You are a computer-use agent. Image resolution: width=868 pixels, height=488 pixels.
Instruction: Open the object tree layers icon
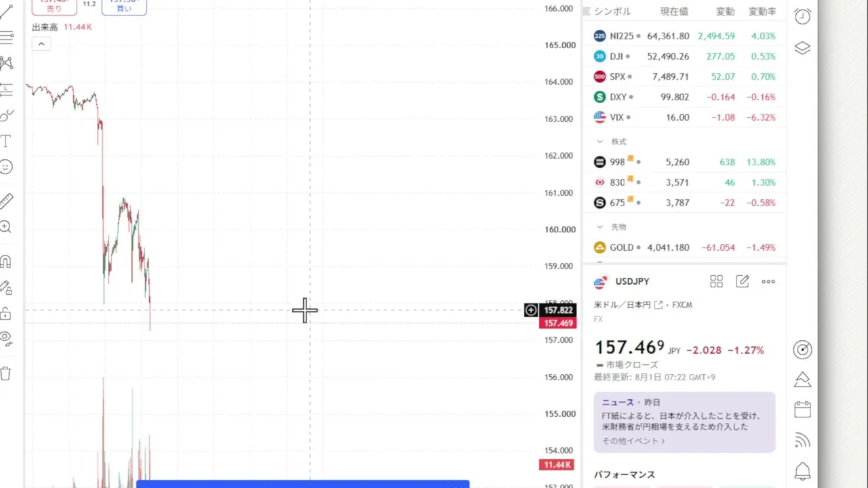802,48
